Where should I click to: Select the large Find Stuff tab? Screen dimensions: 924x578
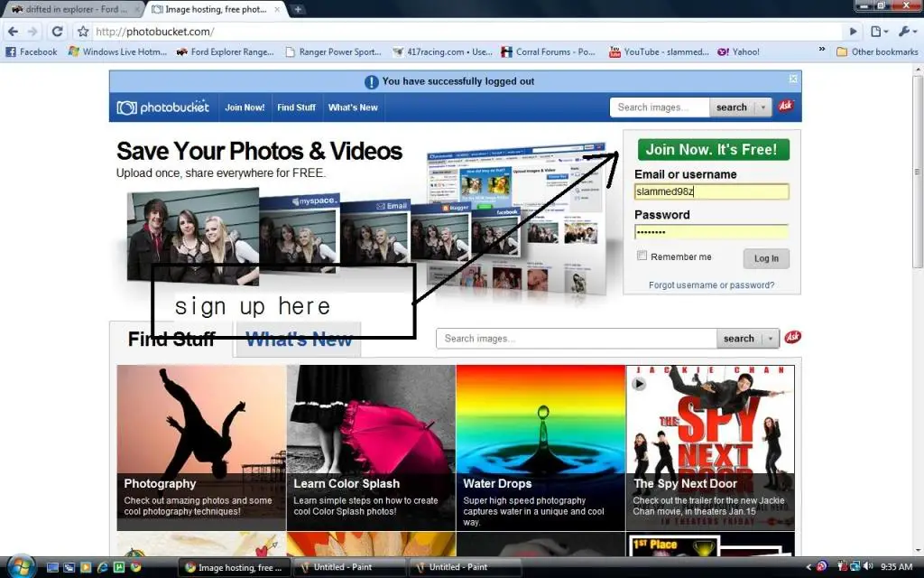171,340
